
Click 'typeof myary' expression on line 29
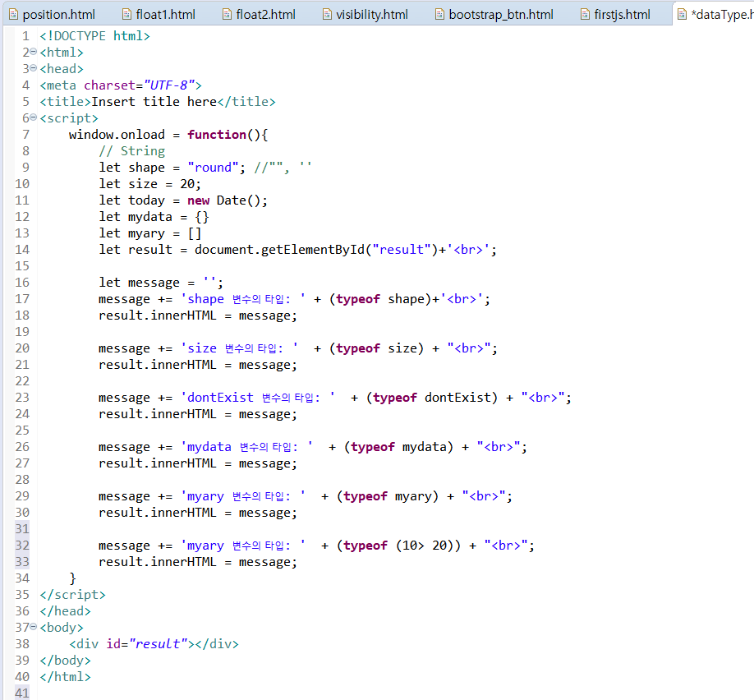pos(388,496)
